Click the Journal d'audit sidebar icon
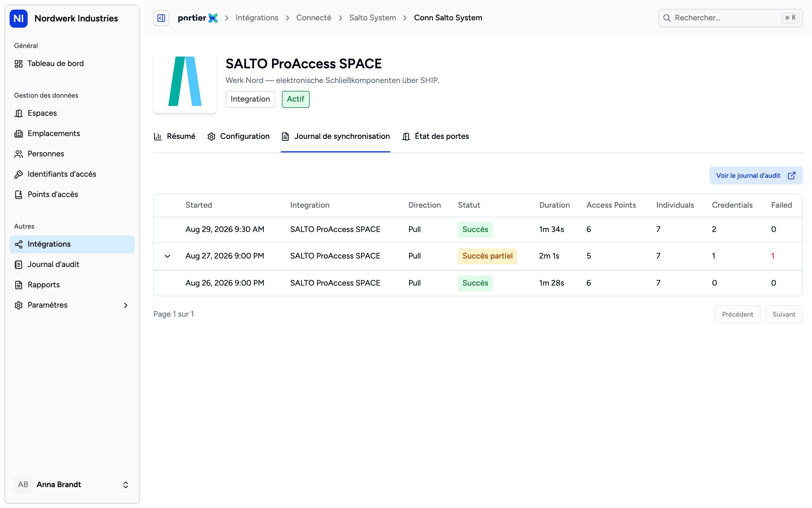 pyautogui.click(x=18, y=264)
